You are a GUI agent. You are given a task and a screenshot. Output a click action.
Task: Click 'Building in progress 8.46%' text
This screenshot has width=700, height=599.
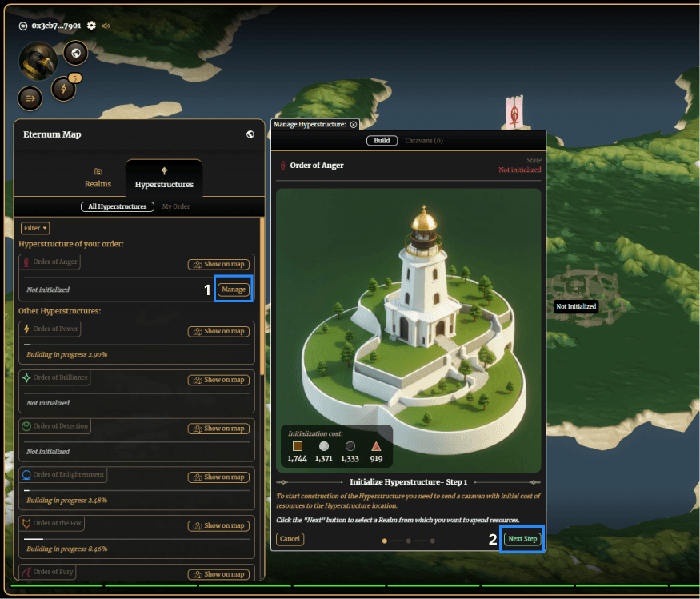coord(67,549)
